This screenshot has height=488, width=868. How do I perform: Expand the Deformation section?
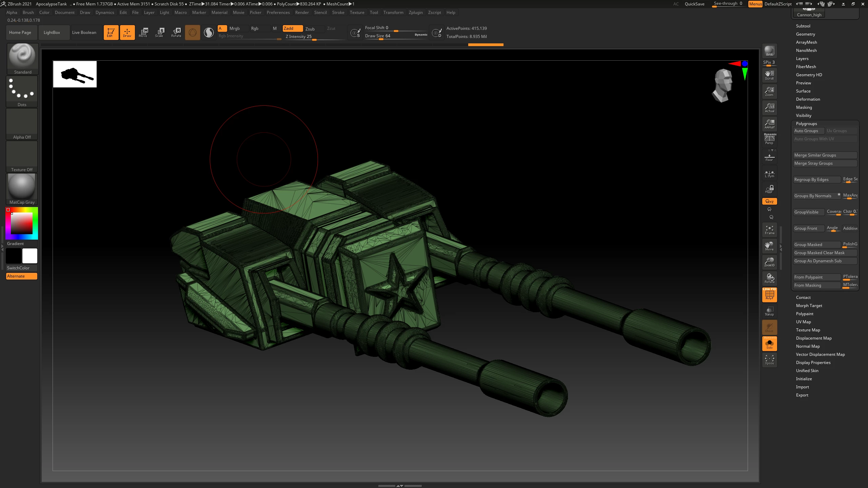click(808, 99)
